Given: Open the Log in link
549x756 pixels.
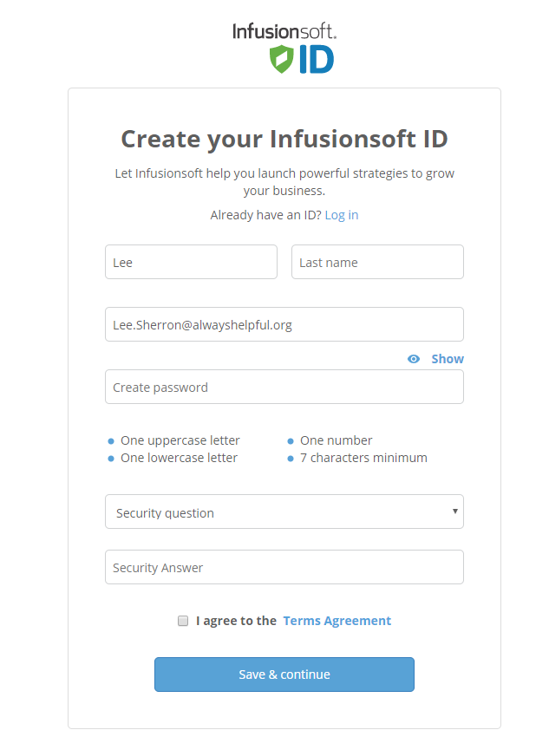Looking at the screenshot, I should pyautogui.click(x=342, y=215).
